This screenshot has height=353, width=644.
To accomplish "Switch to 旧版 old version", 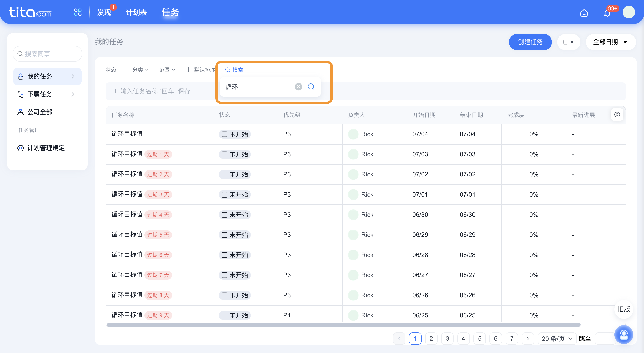I will [x=623, y=309].
